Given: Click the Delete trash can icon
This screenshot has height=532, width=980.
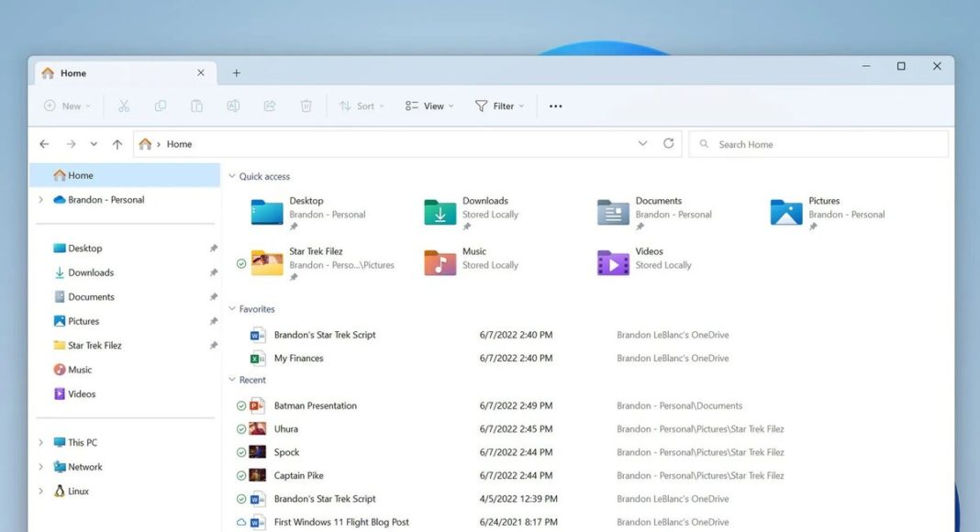Looking at the screenshot, I should (x=306, y=106).
